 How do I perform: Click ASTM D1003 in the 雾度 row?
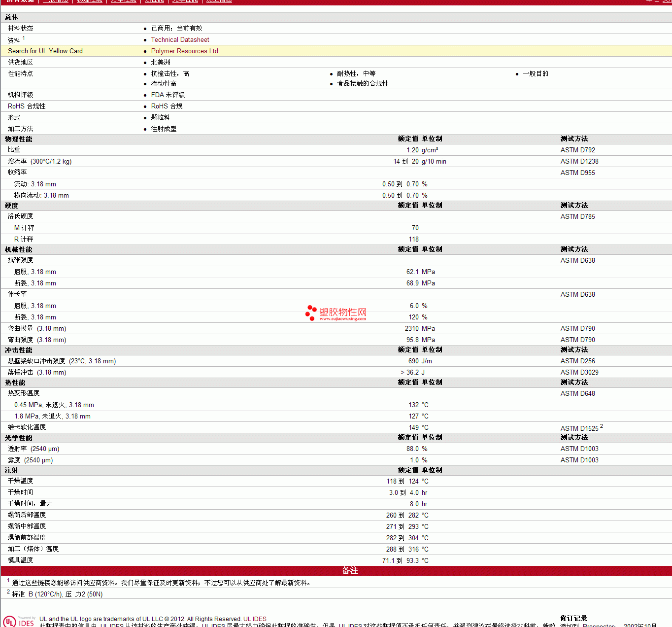579,460
